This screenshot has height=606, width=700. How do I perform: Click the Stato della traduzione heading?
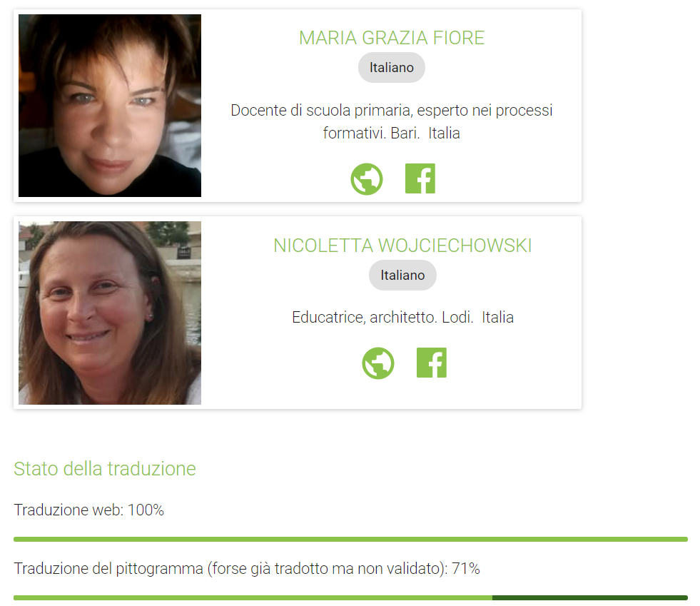[x=105, y=469]
